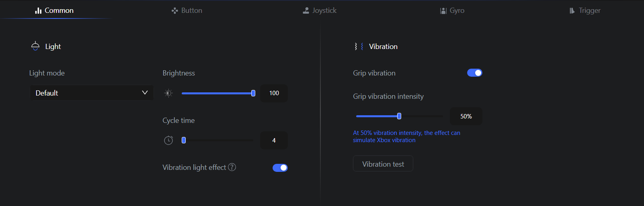Click the cycle time clock icon
The image size is (644, 206).
click(x=168, y=141)
